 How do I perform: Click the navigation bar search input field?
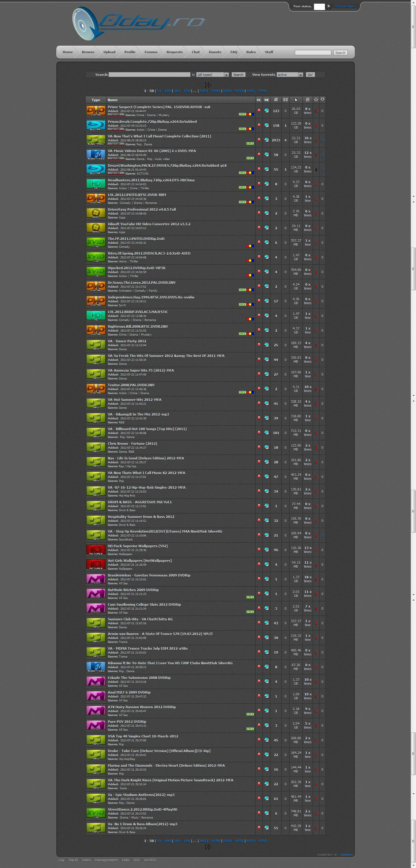click(x=313, y=52)
